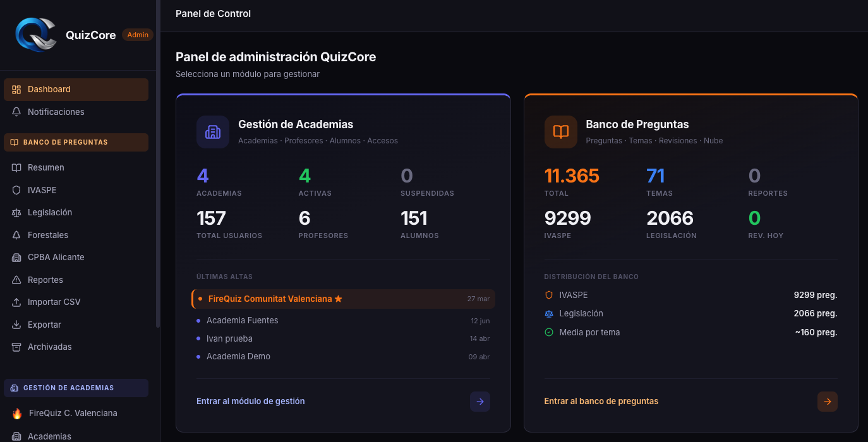
Task: Click the Legislación scales icon in sidebar
Action: tap(16, 213)
